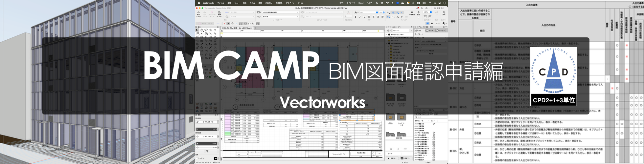Open the 木造BIM menu
The width and height of the screenshot is (644, 164).
(x=269, y=3)
